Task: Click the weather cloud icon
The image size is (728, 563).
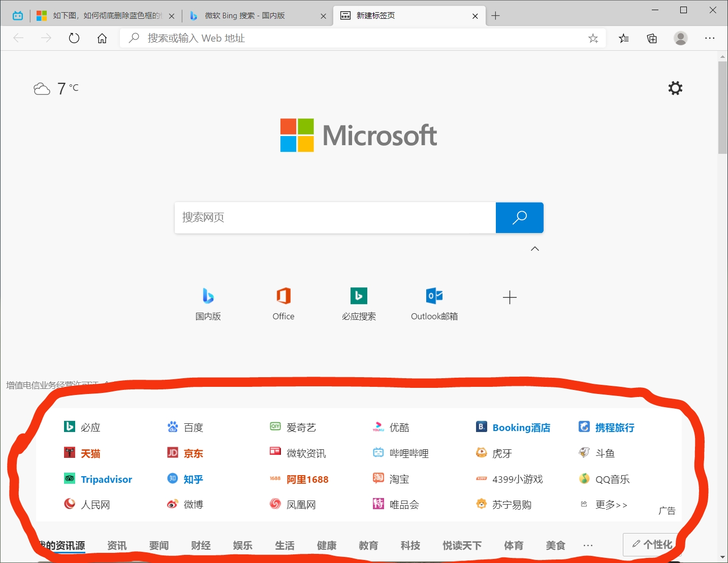Action: click(x=42, y=89)
